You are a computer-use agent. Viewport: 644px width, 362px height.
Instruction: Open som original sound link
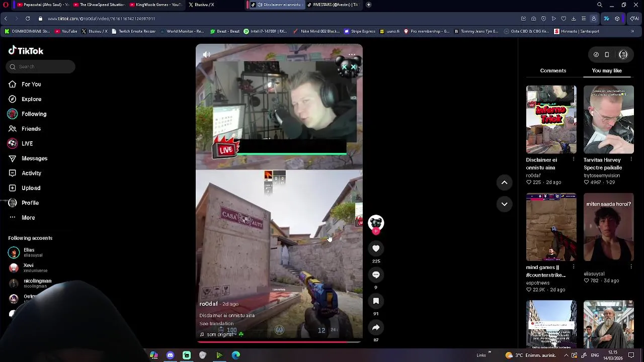point(221,334)
